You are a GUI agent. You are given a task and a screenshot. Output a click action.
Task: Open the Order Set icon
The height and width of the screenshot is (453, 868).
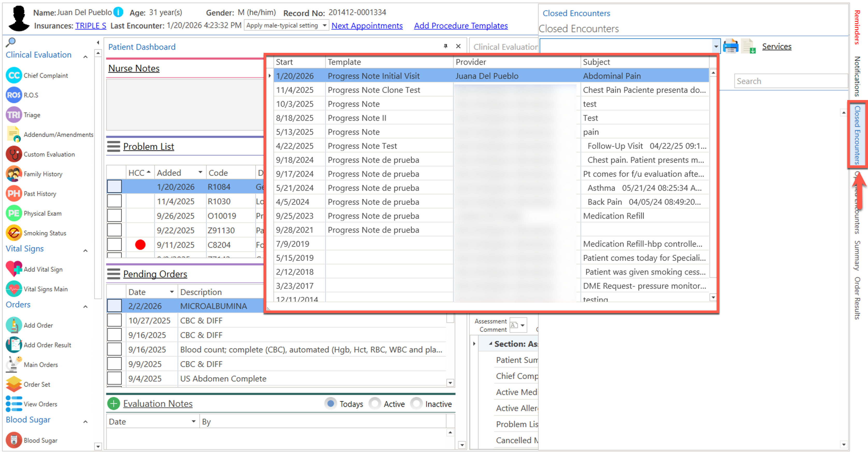tap(14, 384)
